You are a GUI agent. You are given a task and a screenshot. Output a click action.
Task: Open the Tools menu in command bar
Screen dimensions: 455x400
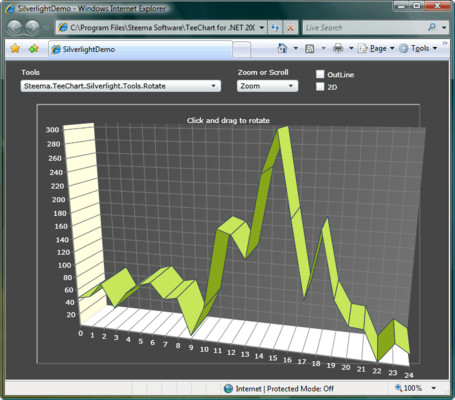[418, 49]
